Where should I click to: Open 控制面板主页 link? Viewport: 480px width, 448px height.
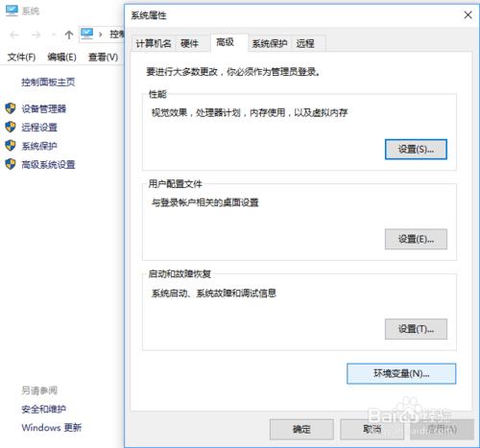coord(48,83)
